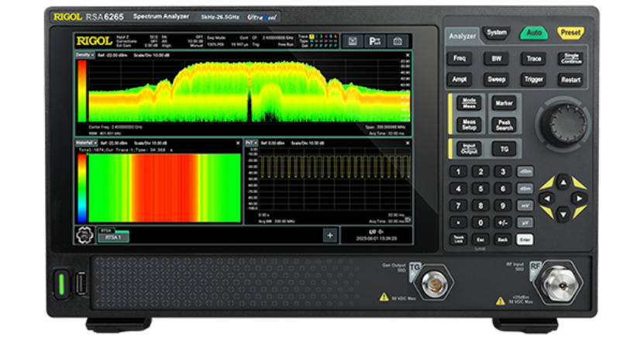Push keypad number 9

502,205
